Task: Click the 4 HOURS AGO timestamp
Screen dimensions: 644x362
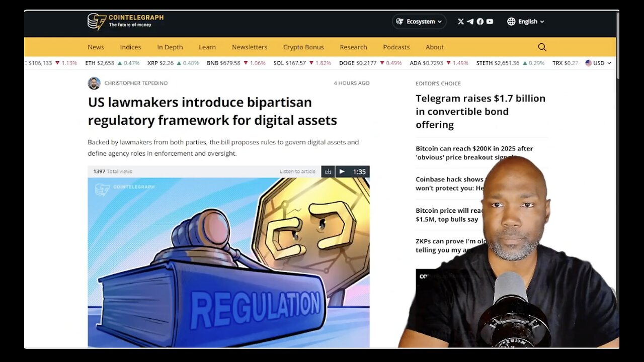Action: (x=352, y=83)
